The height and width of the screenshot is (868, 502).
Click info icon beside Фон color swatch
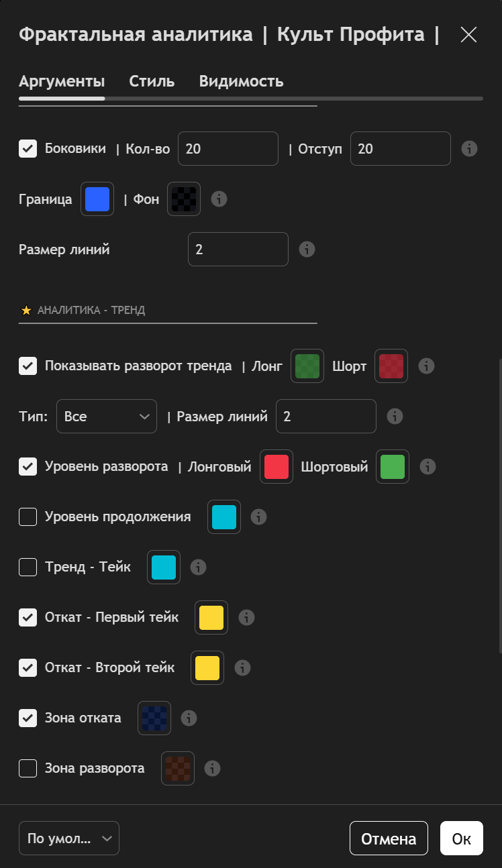pos(219,199)
